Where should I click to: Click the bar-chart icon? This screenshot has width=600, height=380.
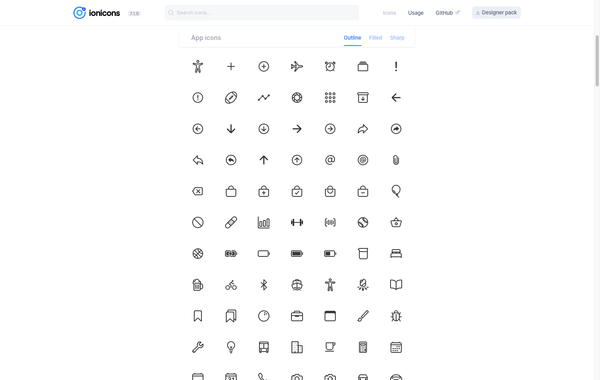pyautogui.click(x=264, y=222)
